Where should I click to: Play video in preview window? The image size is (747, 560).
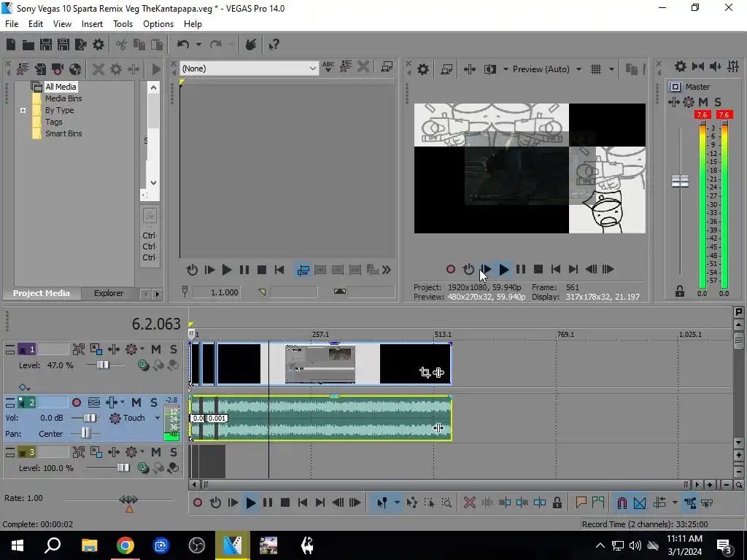coord(503,270)
